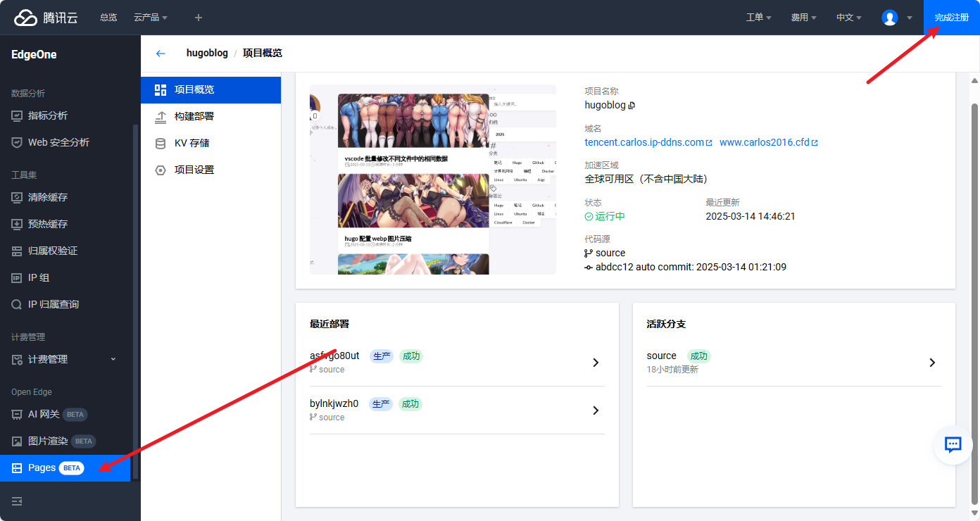This screenshot has width=980, height=521.
Task: Click the 计费管理 billing icon
Action: tap(17, 359)
